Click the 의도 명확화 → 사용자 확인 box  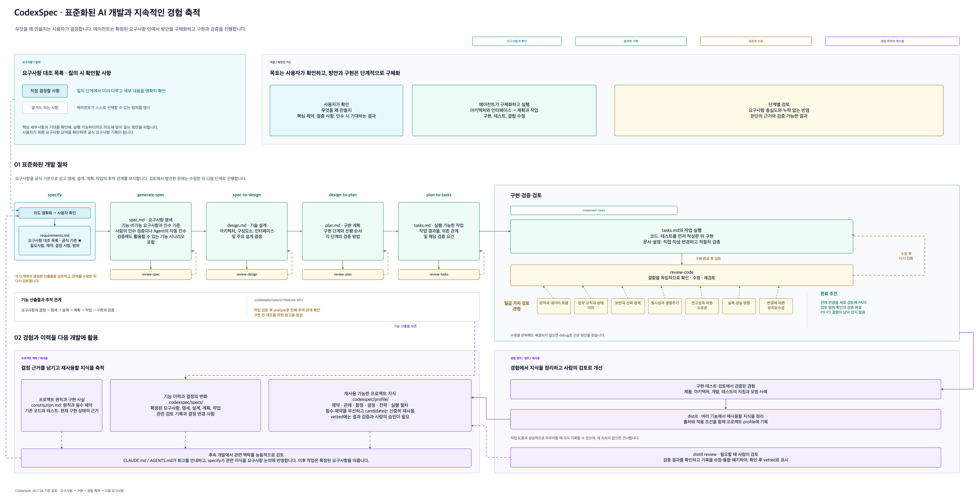(55, 213)
